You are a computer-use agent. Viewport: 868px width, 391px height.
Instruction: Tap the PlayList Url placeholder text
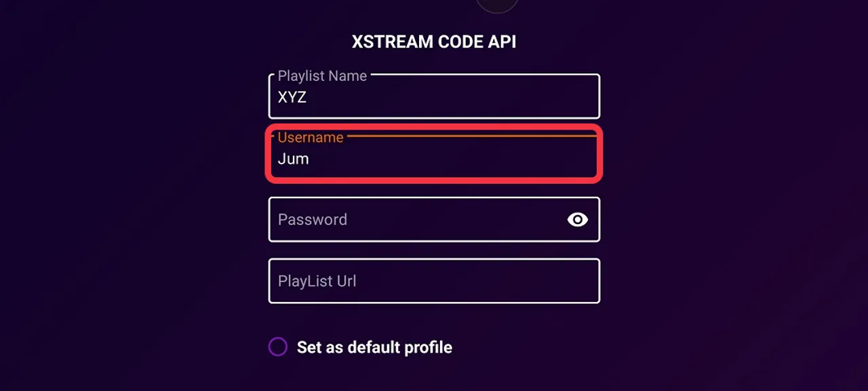[x=317, y=280]
